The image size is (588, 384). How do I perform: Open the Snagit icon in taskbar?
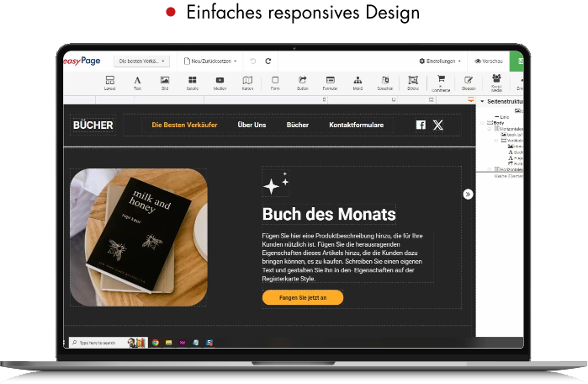click(x=209, y=343)
